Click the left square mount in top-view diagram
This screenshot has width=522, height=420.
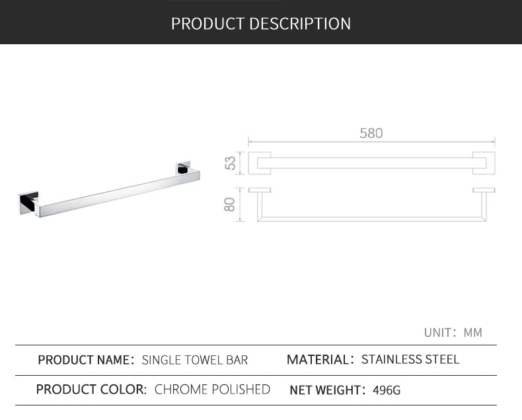[x=259, y=163]
